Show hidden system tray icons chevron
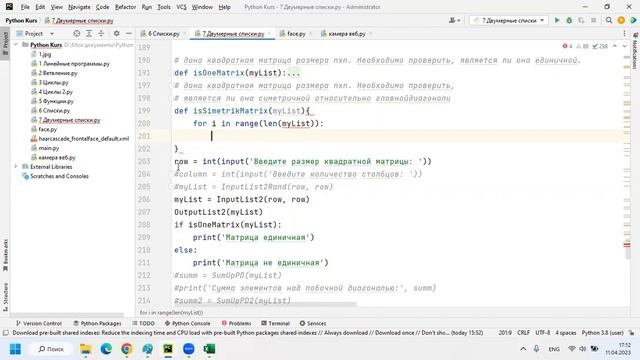This screenshot has height=360, width=640. (523, 349)
